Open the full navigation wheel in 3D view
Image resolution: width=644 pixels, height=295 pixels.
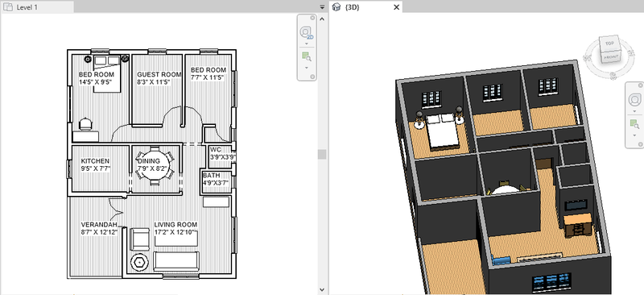coord(634,100)
